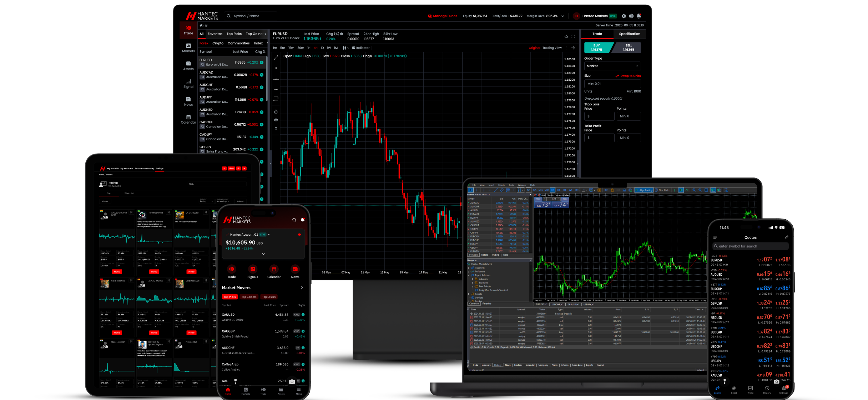Click the Swap to Units link

pos(628,76)
